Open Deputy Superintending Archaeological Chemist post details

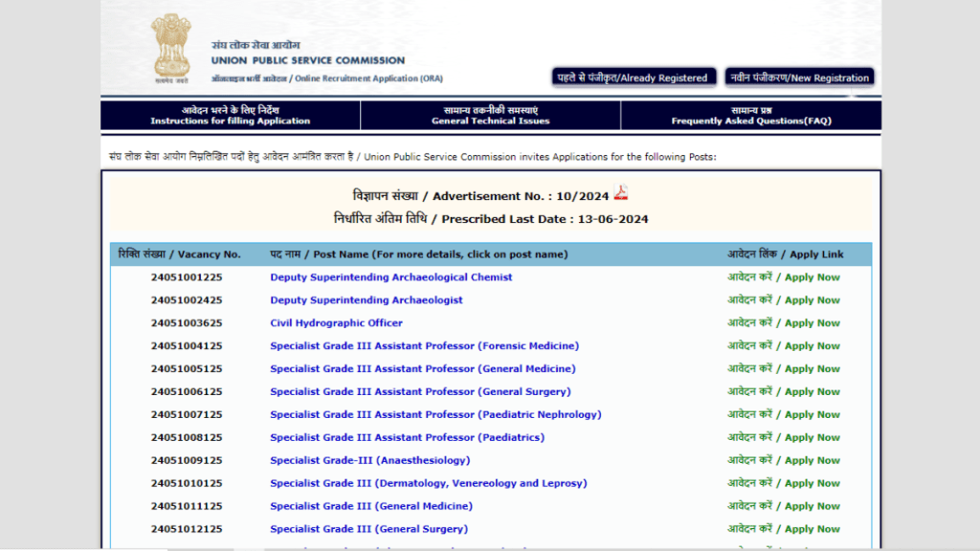pyautogui.click(x=390, y=276)
